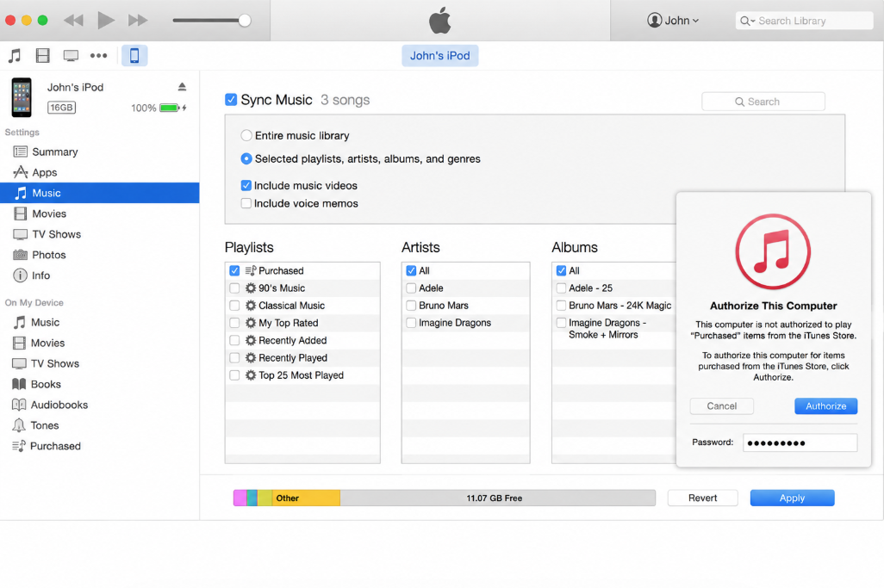
Task: Click the Password field
Action: tap(800, 443)
